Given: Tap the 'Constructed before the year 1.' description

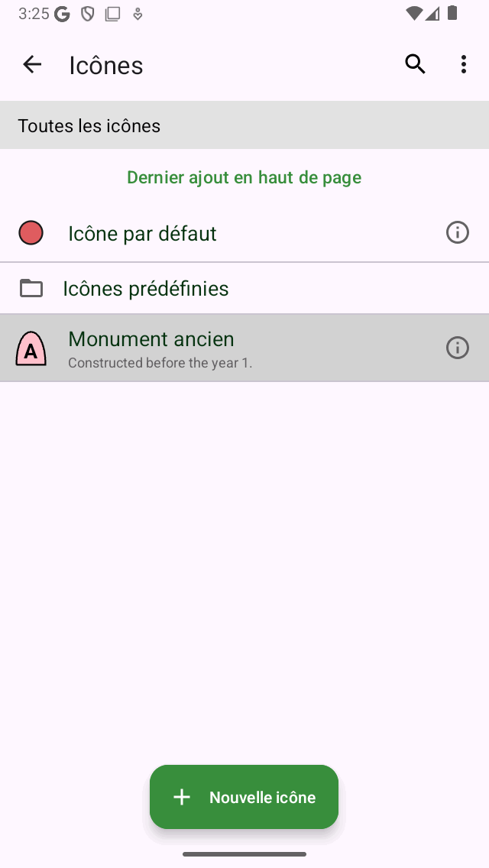Looking at the screenshot, I should [x=160, y=363].
